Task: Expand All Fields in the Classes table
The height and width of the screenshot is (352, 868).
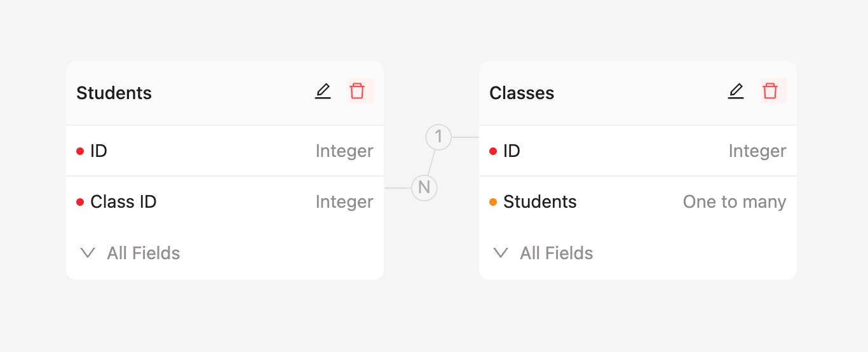Action: (544, 253)
